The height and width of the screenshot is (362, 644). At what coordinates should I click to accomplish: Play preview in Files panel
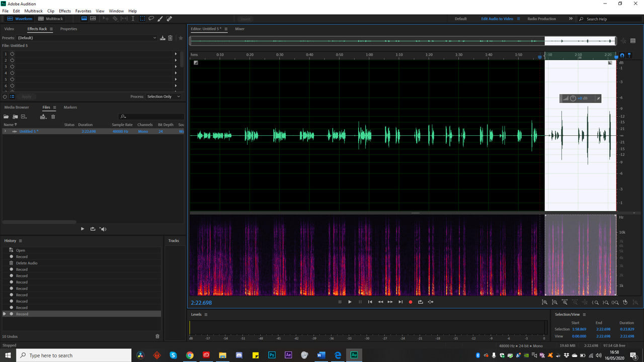(83, 229)
